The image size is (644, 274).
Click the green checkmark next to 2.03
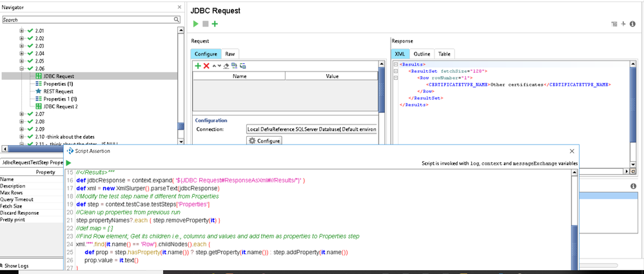30,46
